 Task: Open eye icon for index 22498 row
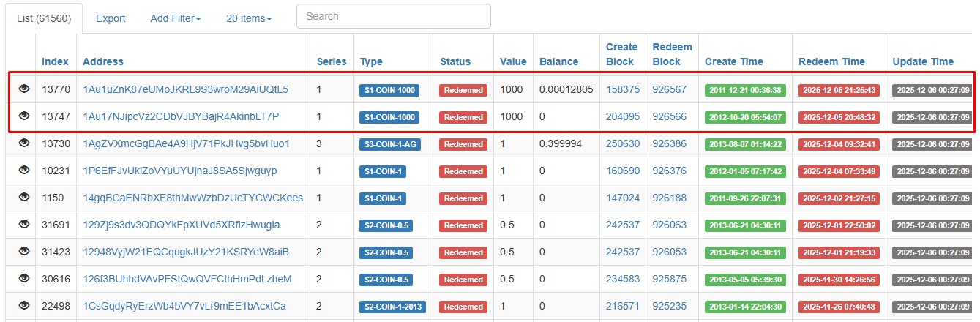[24, 305]
